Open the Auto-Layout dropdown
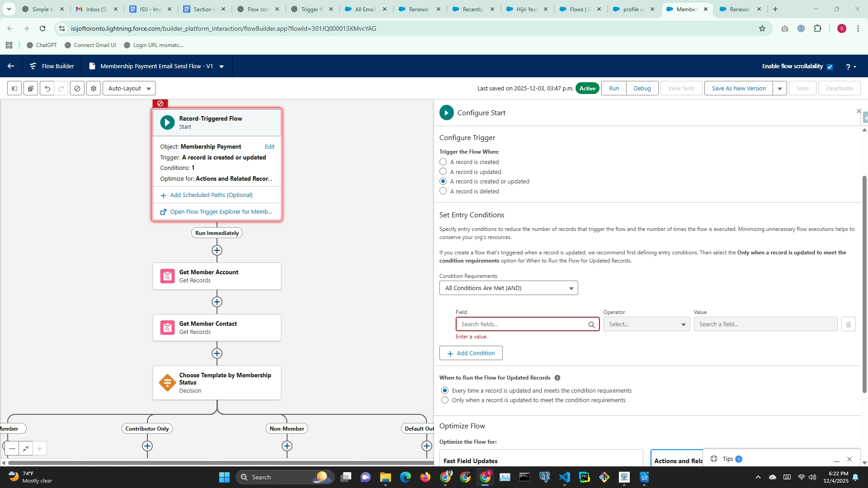This screenshot has height=488, width=868. (x=129, y=89)
